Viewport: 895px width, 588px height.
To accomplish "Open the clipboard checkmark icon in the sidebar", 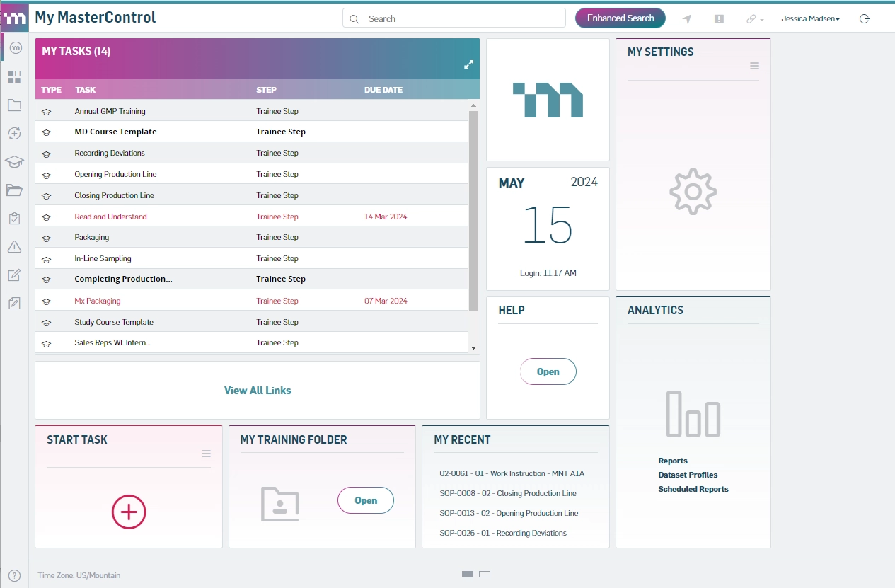I will click(x=14, y=219).
